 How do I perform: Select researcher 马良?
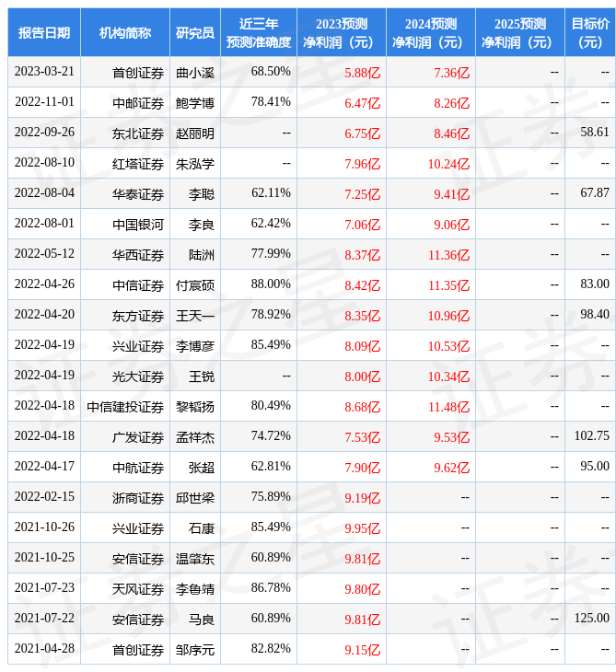[202, 620]
